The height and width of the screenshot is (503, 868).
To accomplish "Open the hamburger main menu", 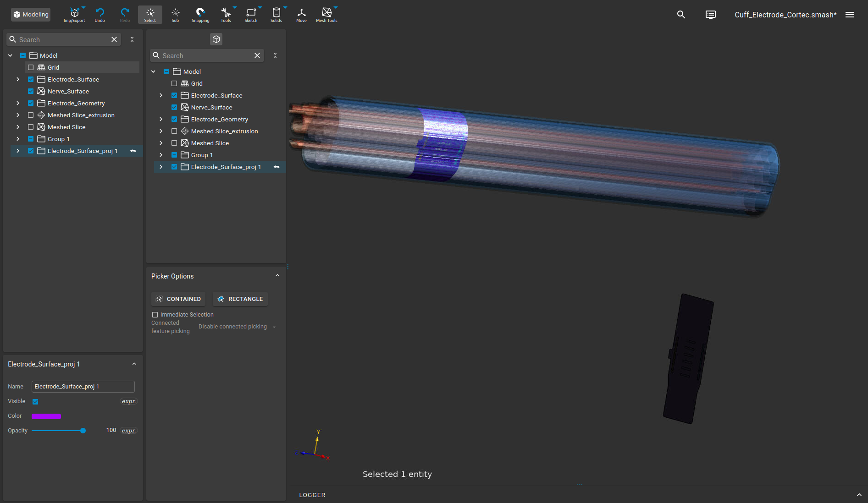I will pyautogui.click(x=850, y=15).
